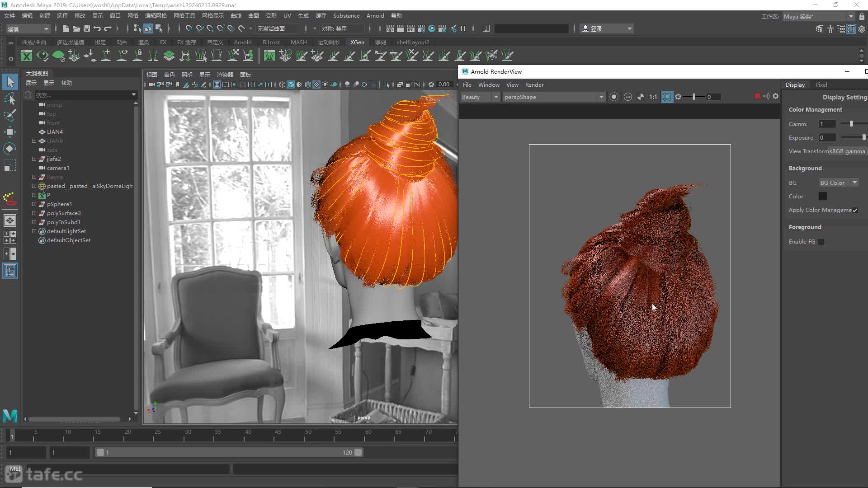The height and width of the screenshot is (488, 868).
Task: Select the Move tool in toolbox
Action: [x=10, y=132]
